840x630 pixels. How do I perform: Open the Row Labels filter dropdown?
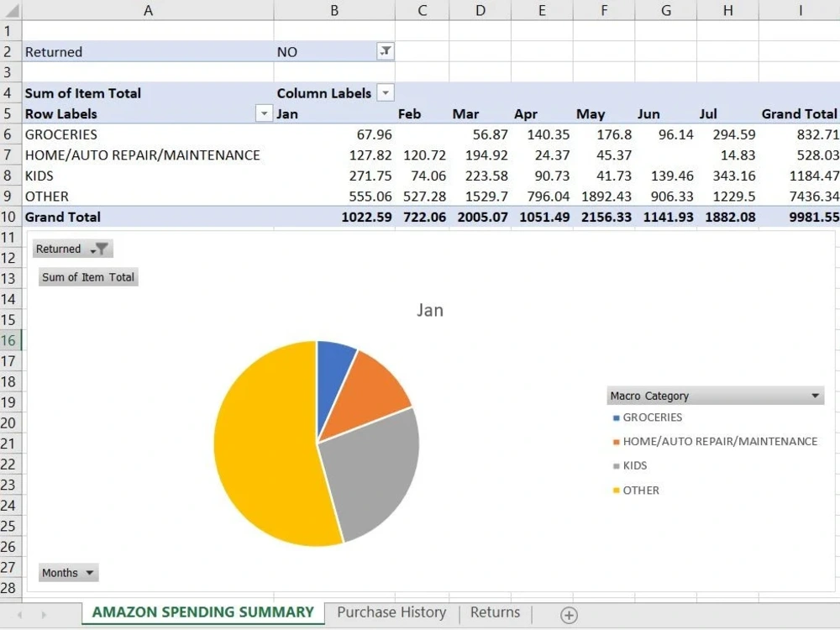point(264,113)
